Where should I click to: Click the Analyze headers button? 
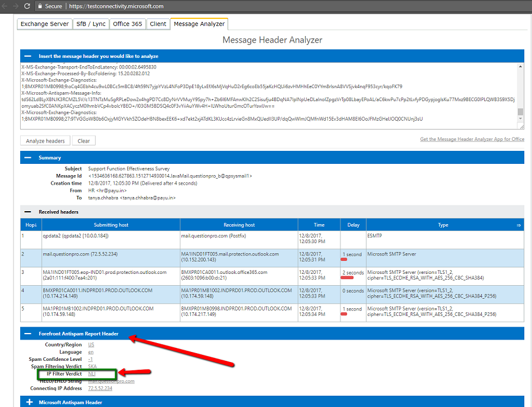click(x=45, y=141)
